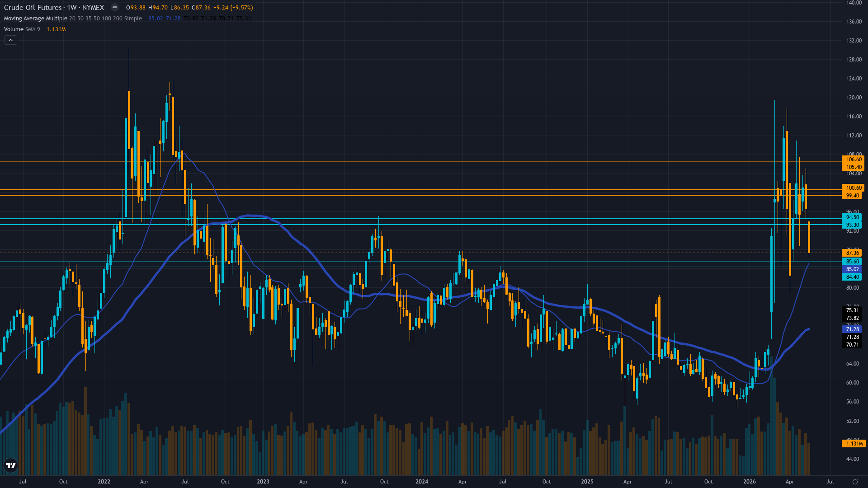Click the open value O93.88 in header
868x488 pixels.
tap(136, 8)
